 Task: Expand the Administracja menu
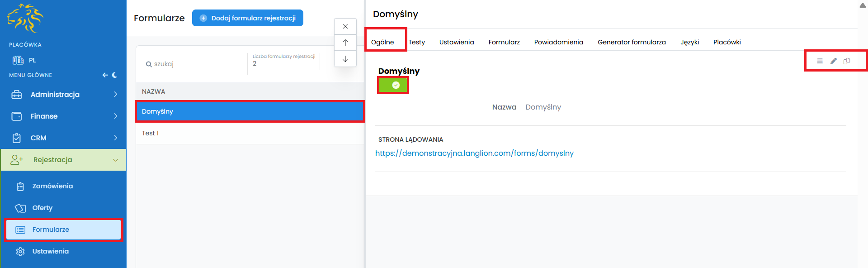(x=63, y=95)
